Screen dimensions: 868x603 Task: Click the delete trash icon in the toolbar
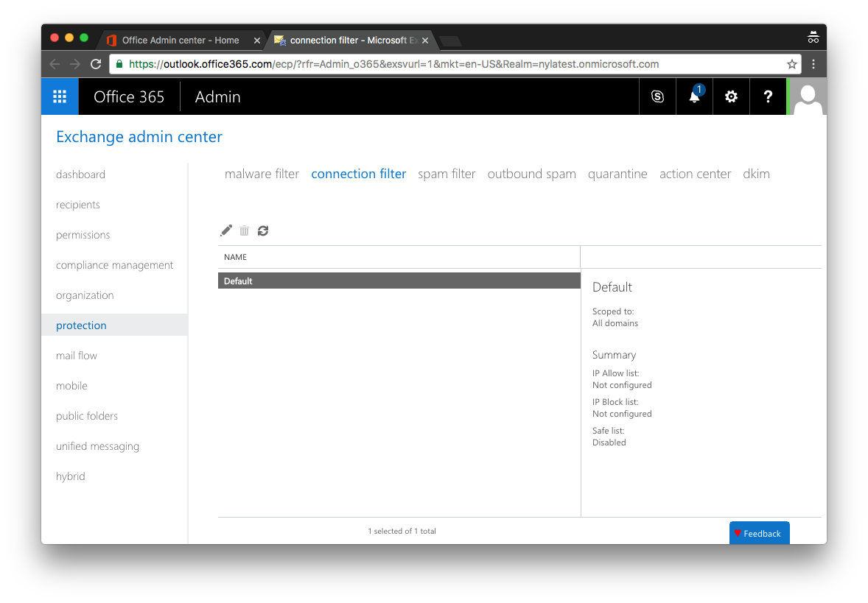[x=244, y=230]
